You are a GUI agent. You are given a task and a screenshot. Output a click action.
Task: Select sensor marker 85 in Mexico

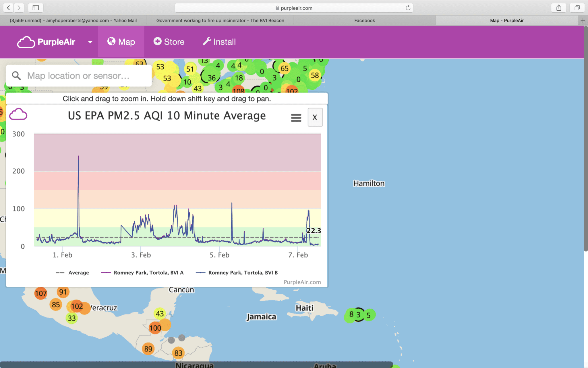tap(56, 304)
